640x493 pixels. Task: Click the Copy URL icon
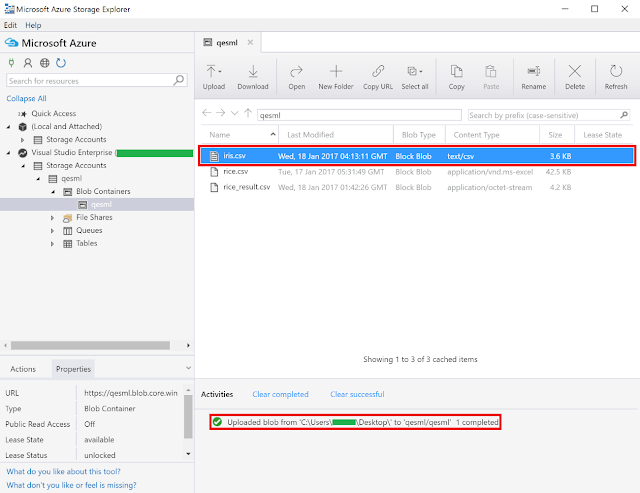point(377,73)
